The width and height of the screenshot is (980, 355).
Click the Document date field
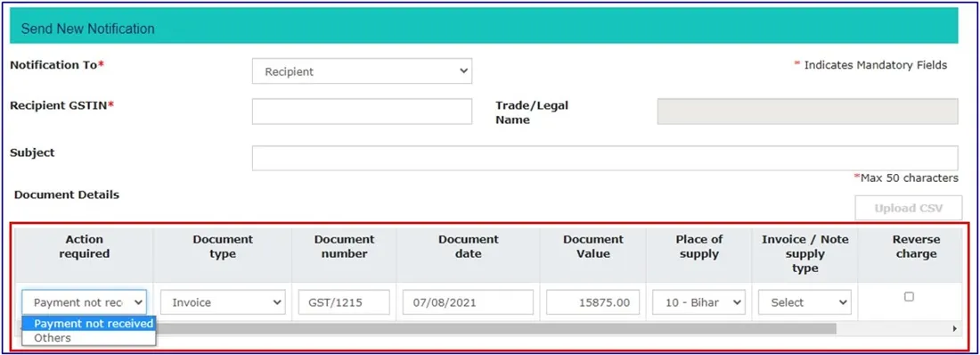click(468, 301)
